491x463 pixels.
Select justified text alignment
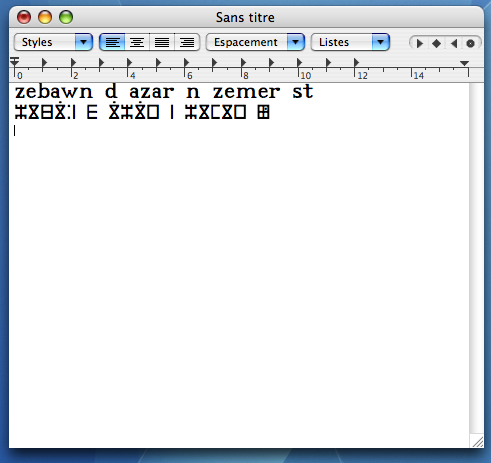click(x=162, y=42)
